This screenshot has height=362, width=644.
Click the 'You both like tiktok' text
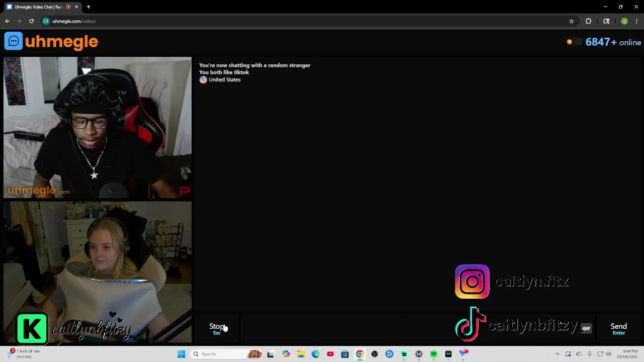[224, 72]
